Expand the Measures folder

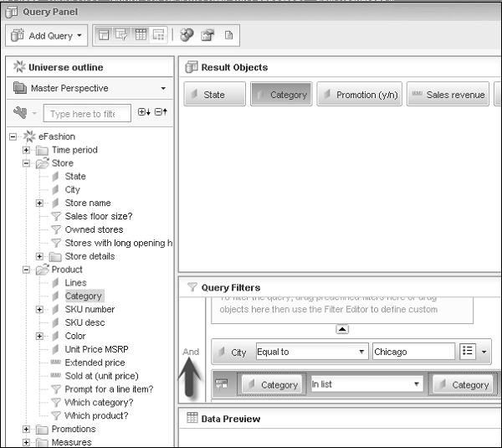point(26,442)
